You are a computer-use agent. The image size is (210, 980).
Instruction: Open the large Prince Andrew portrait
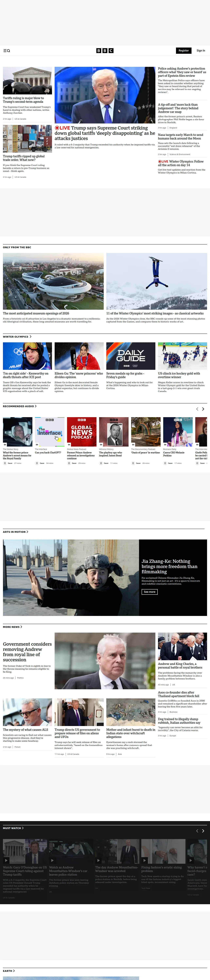[x=105, y=661]
